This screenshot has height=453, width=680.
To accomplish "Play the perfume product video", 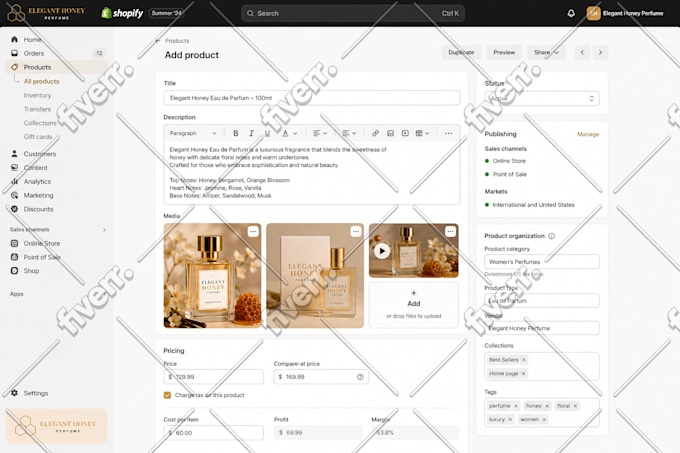I will click(x=382, y=251).
